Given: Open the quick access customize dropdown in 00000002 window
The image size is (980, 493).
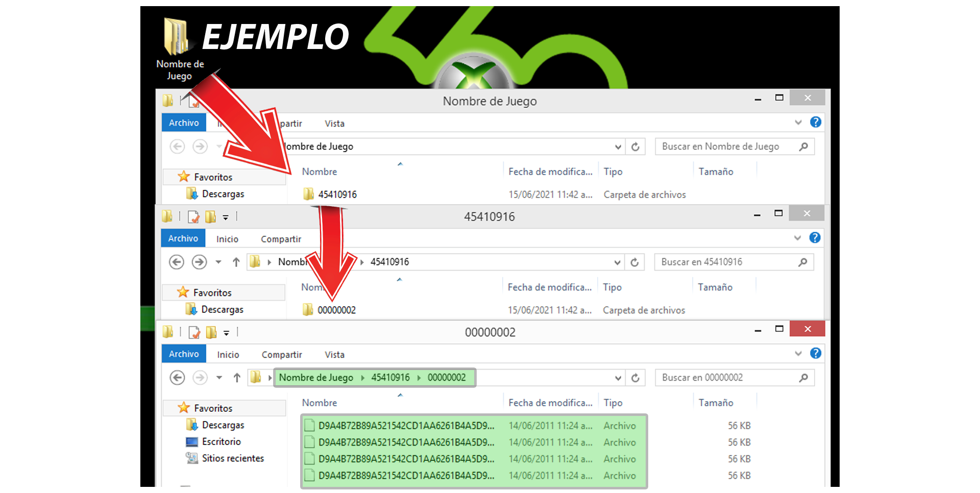Looking at the screenshot, I should pyautogui.click(x=226, y=333).
